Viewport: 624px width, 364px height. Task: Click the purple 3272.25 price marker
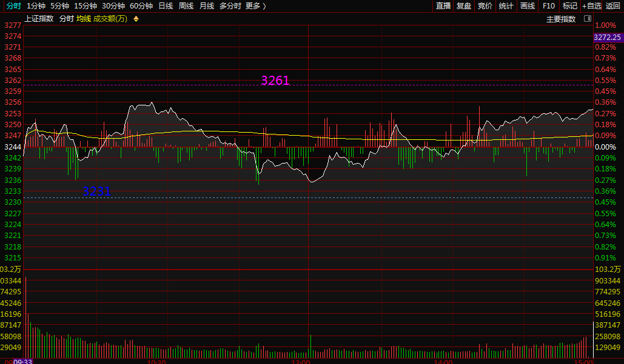pos(608,38)
